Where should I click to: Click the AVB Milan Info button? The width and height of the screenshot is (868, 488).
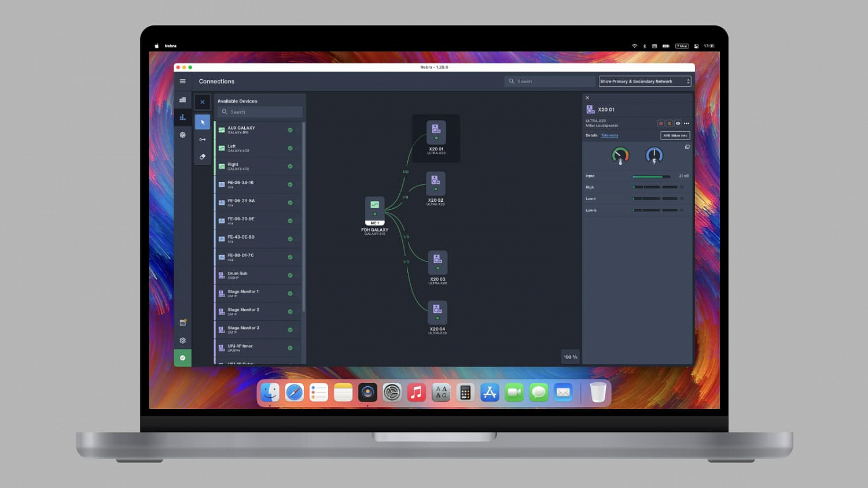coord(675,135)
